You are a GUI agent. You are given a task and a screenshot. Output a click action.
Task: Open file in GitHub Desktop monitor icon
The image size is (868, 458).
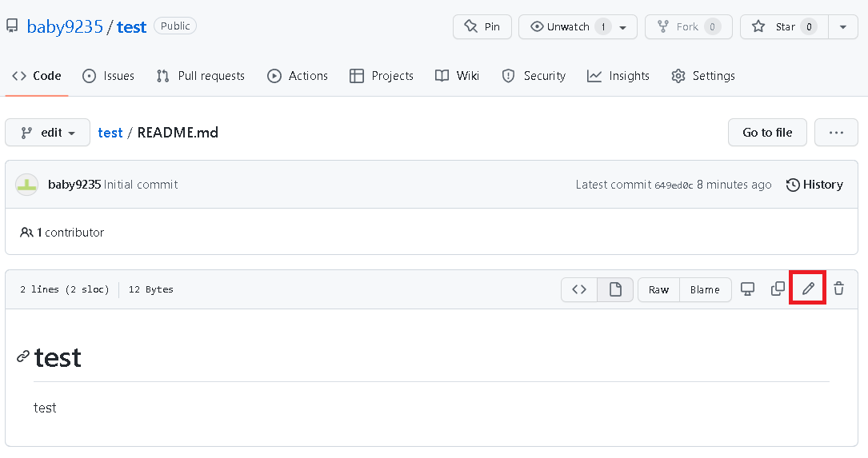tap(747, 289)
